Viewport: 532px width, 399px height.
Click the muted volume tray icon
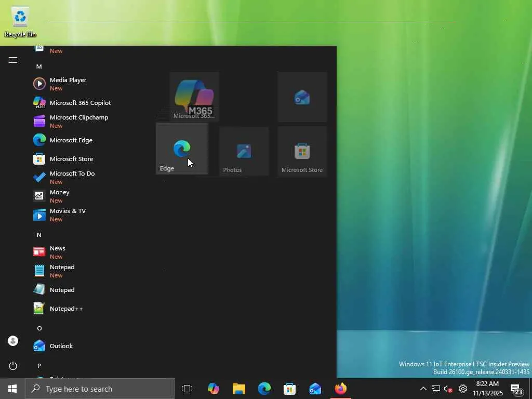coord(448,389)
